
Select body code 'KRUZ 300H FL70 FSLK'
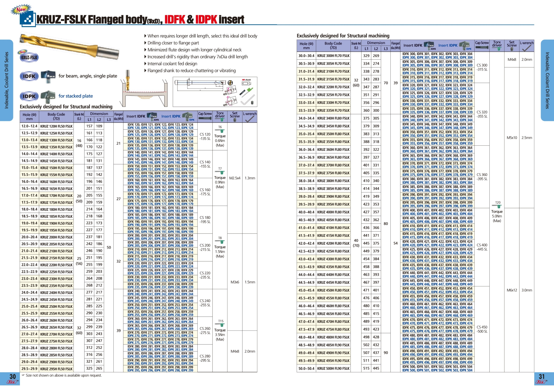(333, 56)
